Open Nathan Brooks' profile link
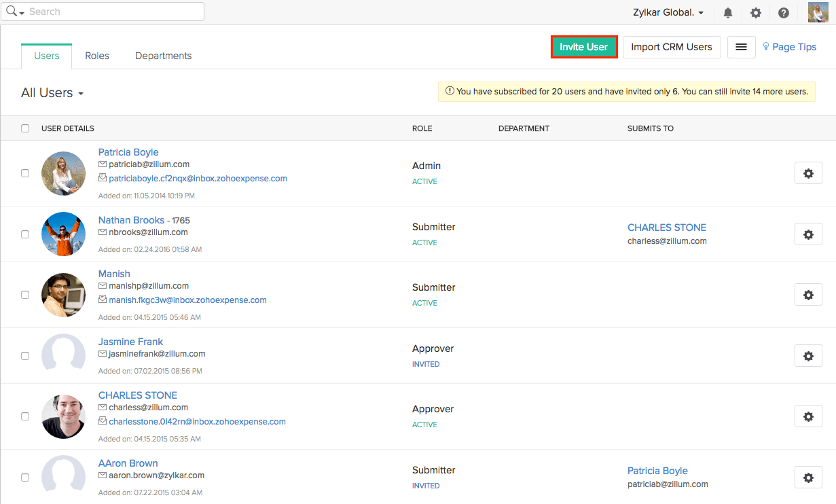This screenshot has width=836, height=504. tap(131, 220)
